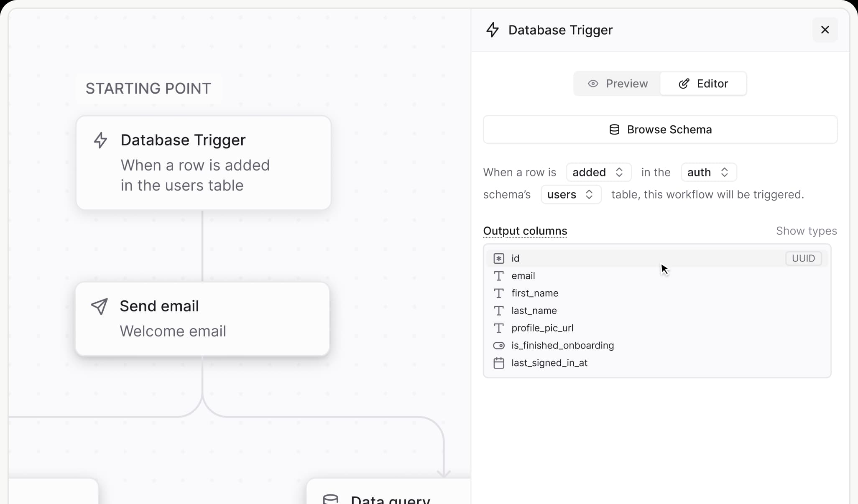Select the is_finished_onboarding output column
The width and height of the screenshot is (858, 504).
(562, 346)
